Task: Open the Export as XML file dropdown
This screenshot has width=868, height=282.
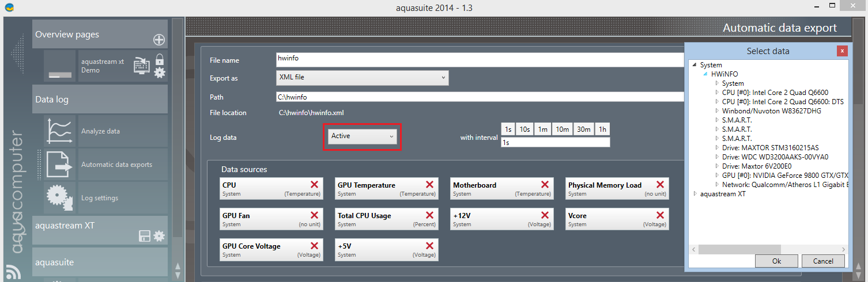Action: pos(363,77)
